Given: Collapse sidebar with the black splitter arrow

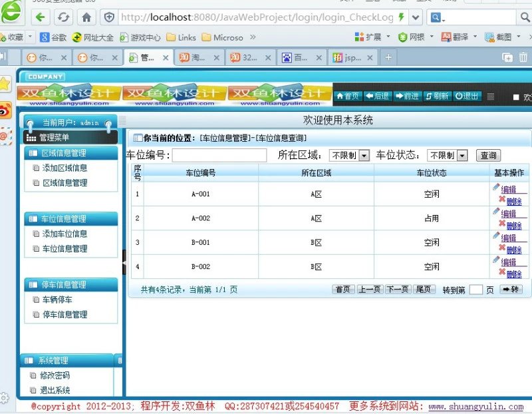Looking at the screenshot, I should [124, 262].
